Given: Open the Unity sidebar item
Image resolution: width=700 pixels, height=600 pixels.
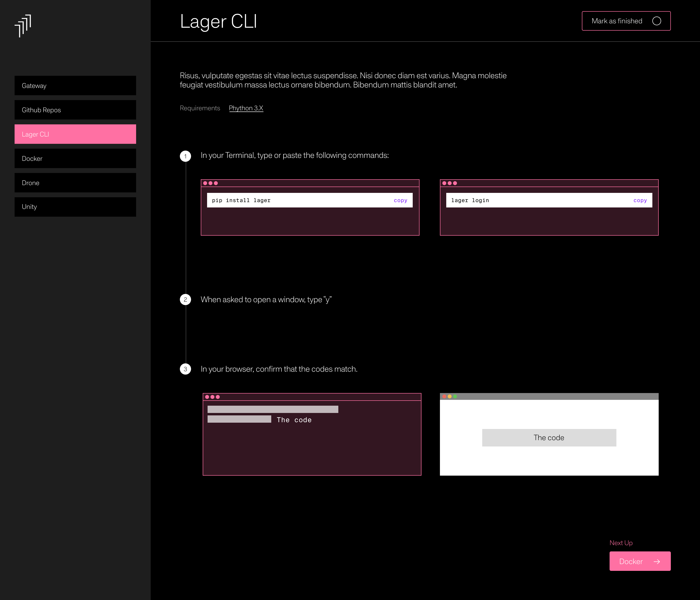Looking at the screenshot, I should coord(75,207).
